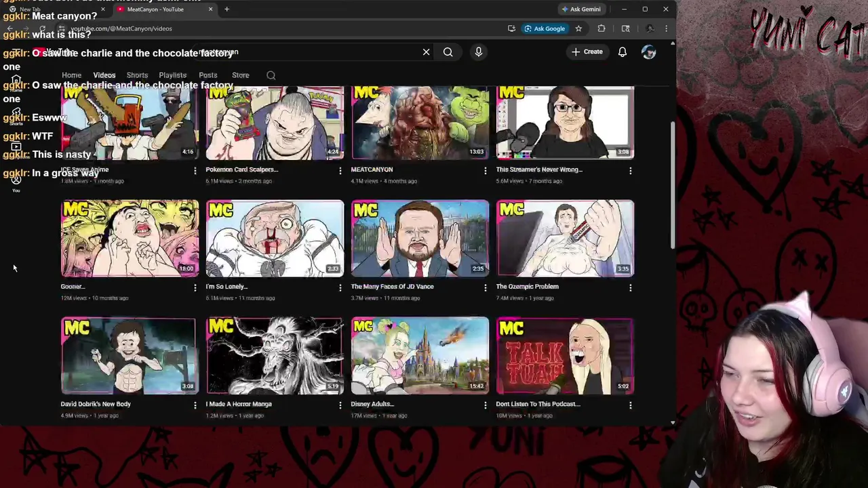This screenshot has height=488, width=868.
Task: Click the Ask Google button in address bar
Action: (x=545, y=28)
